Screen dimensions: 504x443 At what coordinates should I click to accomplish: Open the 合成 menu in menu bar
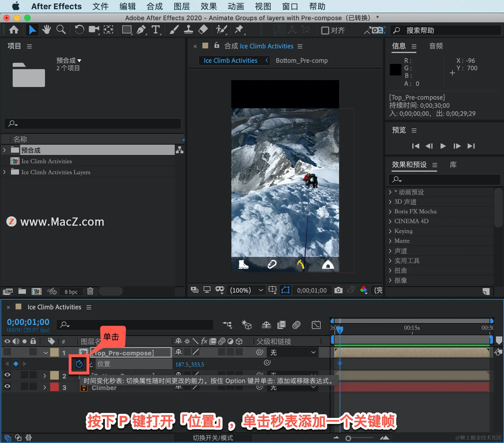point(155,6)
